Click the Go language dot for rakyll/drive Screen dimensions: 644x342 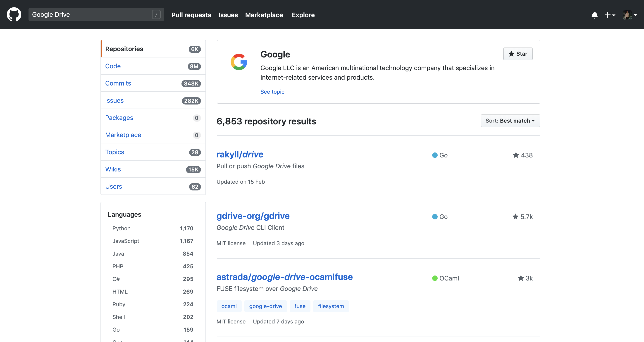(435, 155)
